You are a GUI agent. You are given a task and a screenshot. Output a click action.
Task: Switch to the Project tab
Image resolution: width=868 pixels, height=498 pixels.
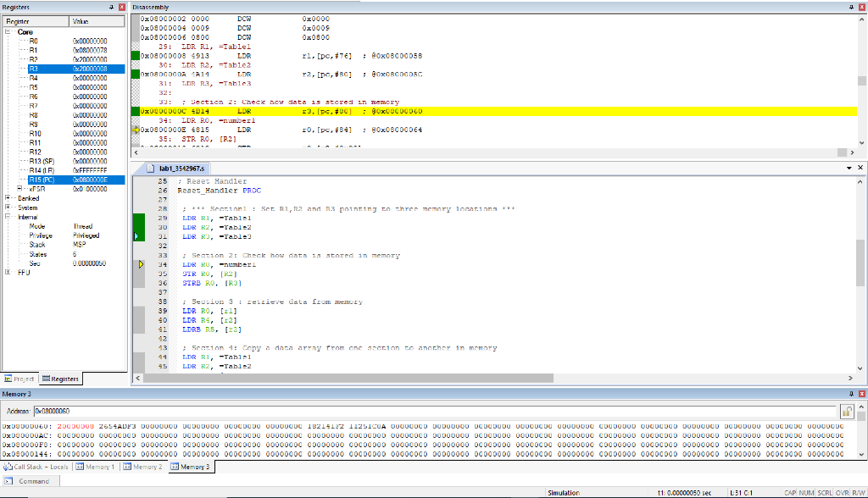pos(19,379)
